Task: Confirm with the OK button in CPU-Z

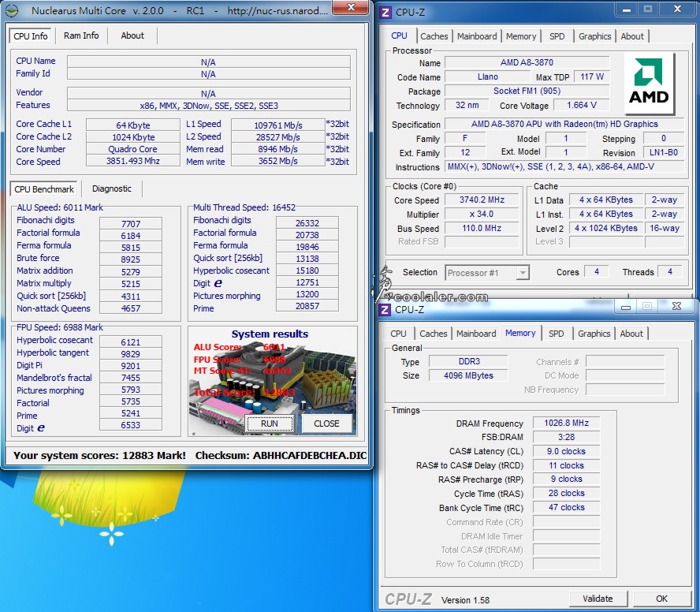Action: tap(661, 599)
